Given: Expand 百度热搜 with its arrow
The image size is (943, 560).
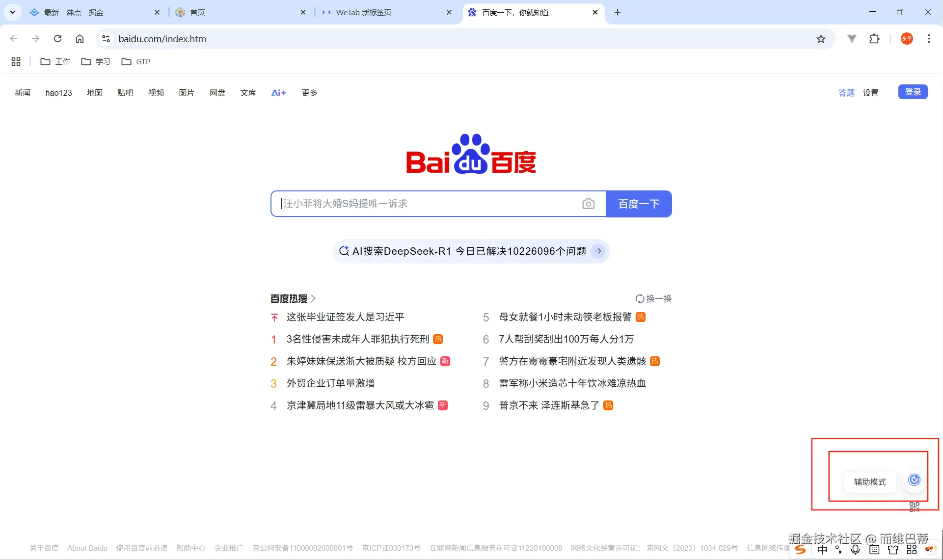Looking at the screenshot, I should [x=315, y=298].
